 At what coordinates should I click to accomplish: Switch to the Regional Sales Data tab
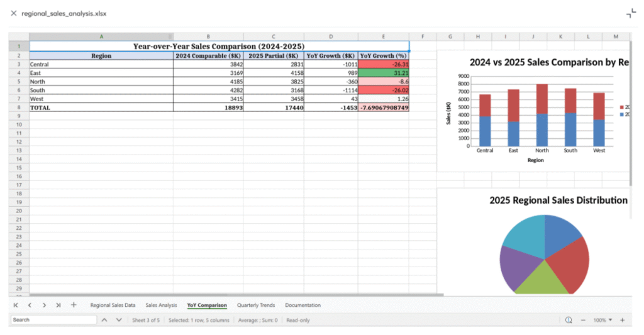pyautogui.click(x=113, y=305)
